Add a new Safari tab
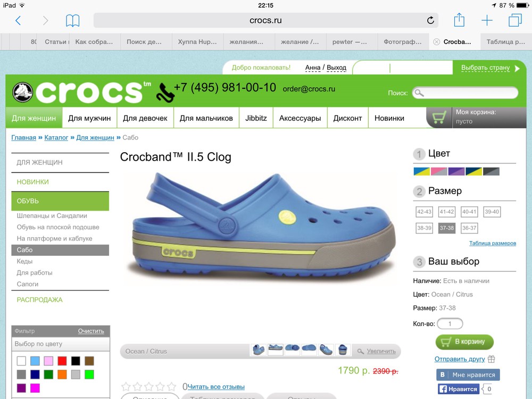The width and height of the screenshot is (532, 399). [x=487, y=20]
